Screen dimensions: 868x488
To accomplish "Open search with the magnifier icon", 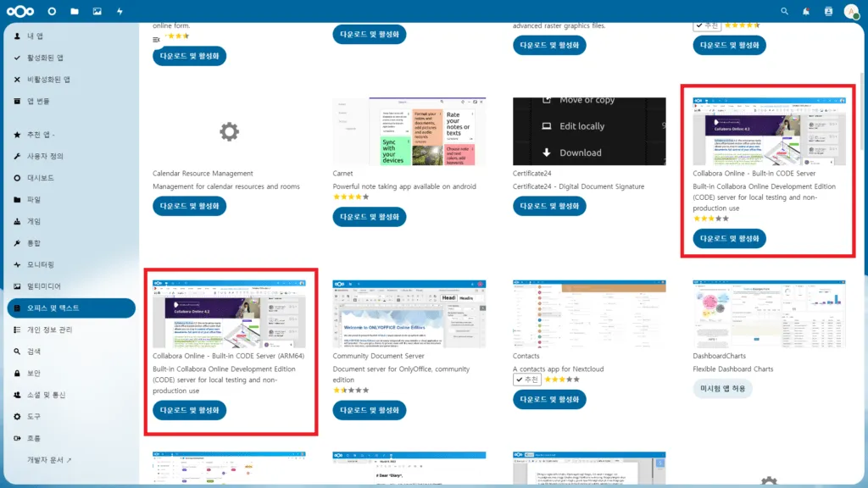I will (x=784, y=11).
